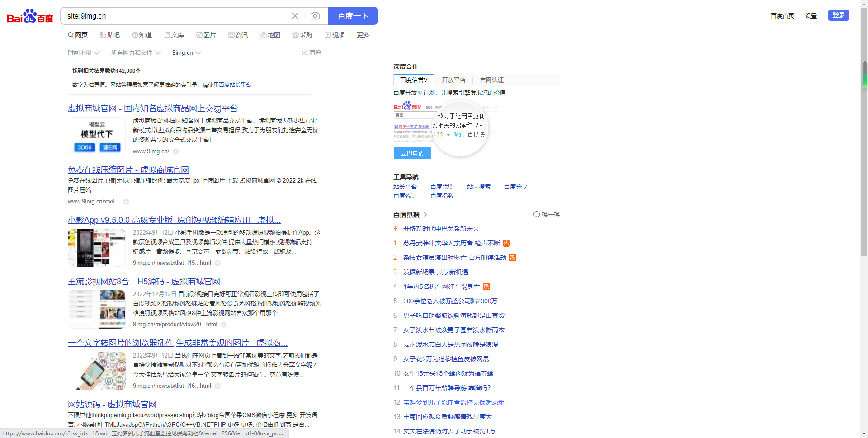Expand the 所有网页和文件 filter dropdown
The height and width of the screenshot is (438, 868).
136,52
